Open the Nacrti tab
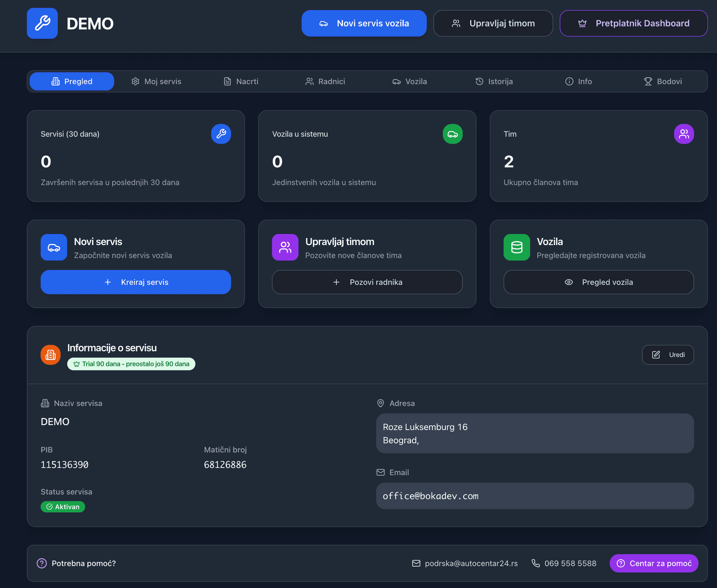The height and width of the screenshot is (588, 717). click(241, 81)
